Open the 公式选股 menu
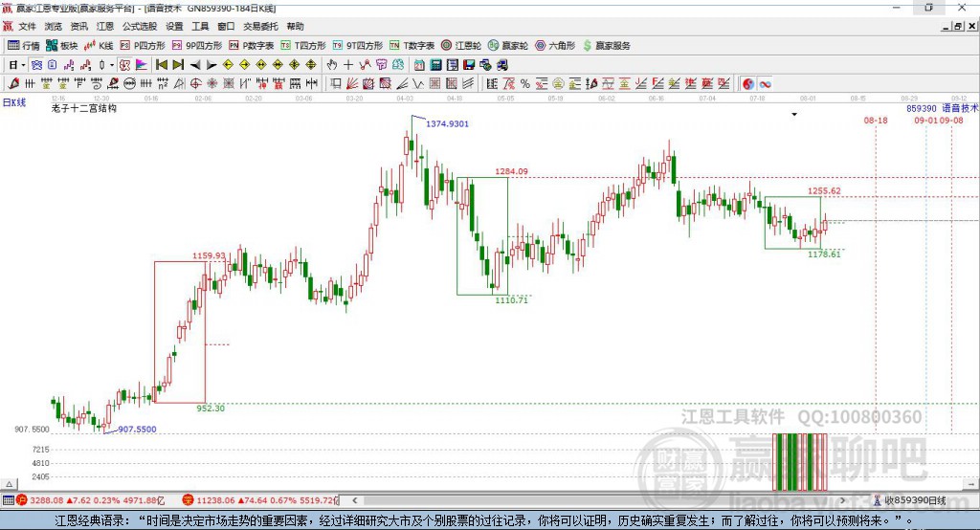980x530 pixels. [x=140, y=26]
